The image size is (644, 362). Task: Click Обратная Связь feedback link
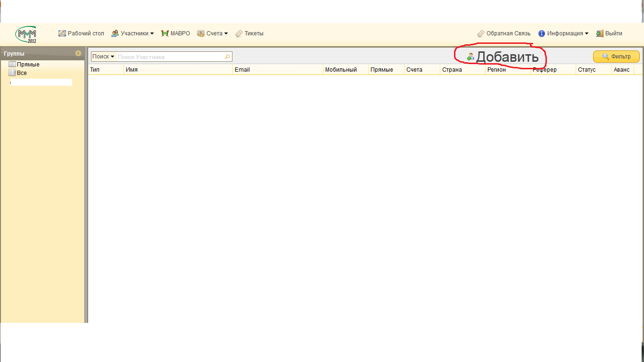coord(504,33)
